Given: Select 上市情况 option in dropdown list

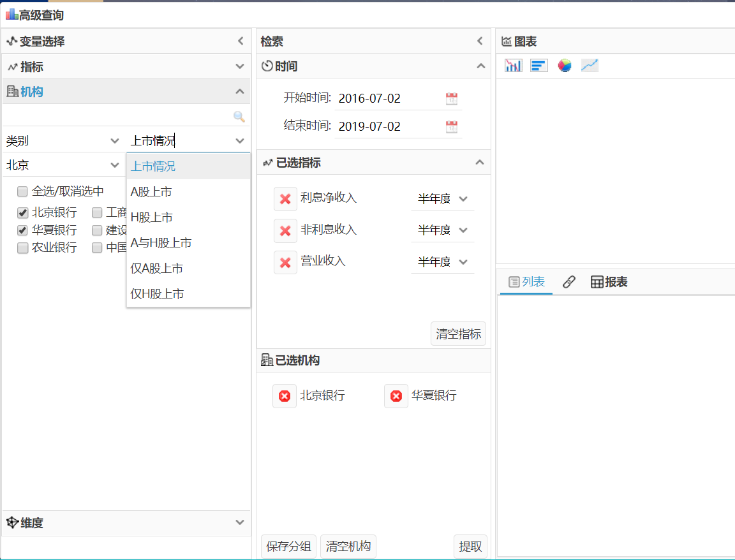Looking at the screenshot, I should coord(188,166).
